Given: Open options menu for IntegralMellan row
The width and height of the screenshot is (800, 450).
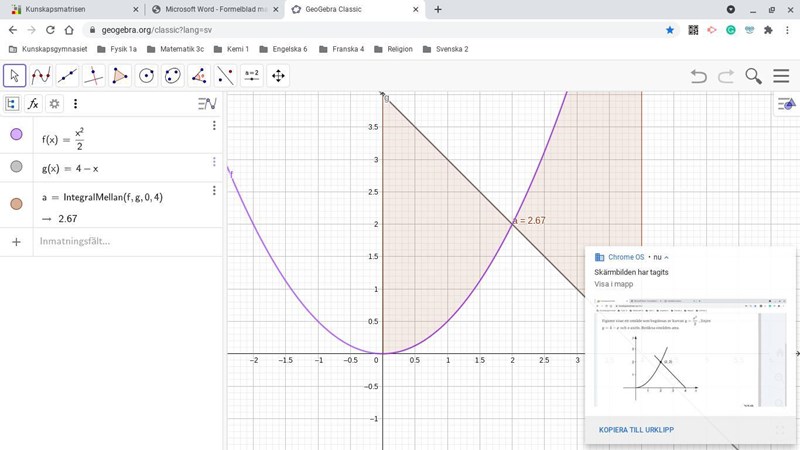Looking at the screenshot, I should [214, 190].
